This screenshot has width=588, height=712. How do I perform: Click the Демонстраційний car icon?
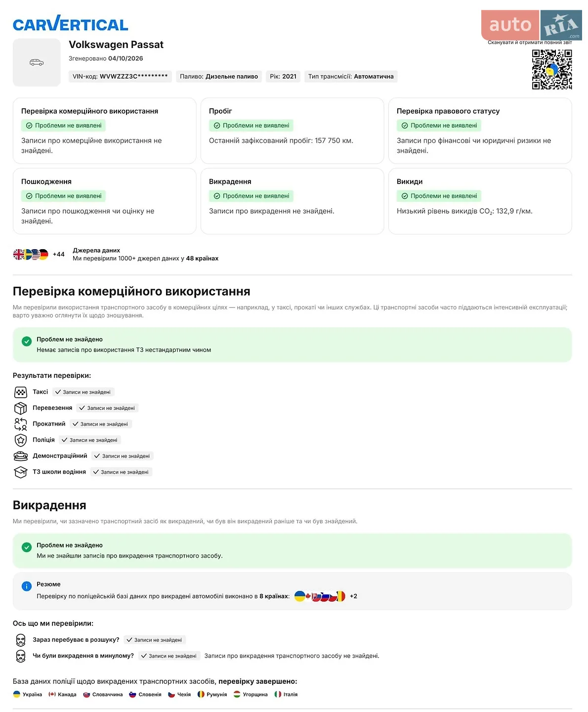coord(20,456)
